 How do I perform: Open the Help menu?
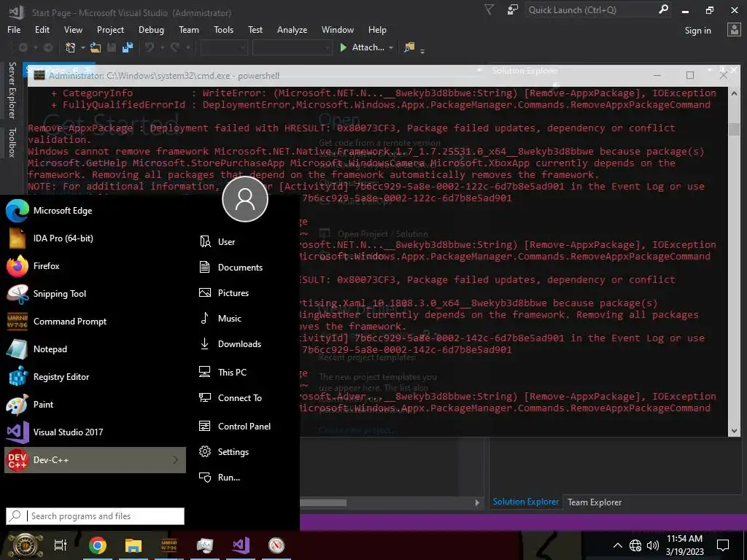pos(377,29)
